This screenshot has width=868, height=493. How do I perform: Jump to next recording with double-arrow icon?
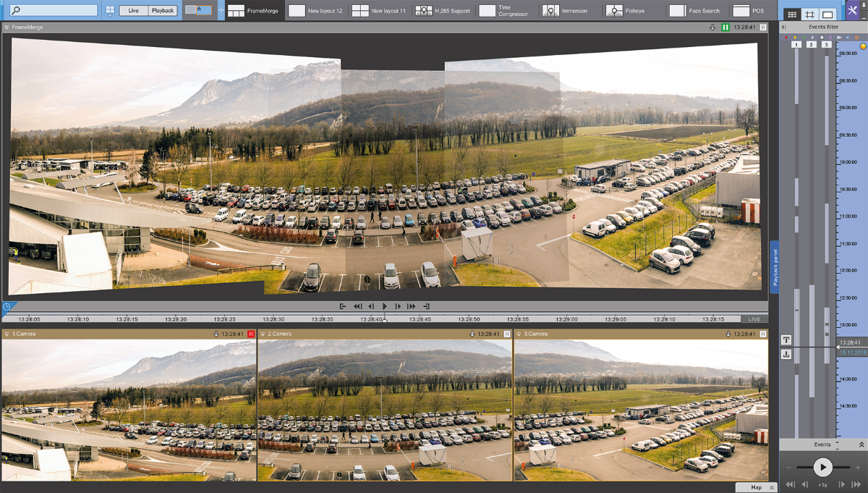pos(856,484)
